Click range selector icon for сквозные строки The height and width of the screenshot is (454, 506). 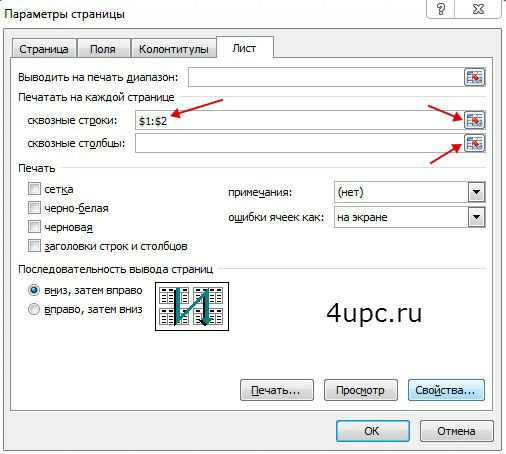pos(475,120)
